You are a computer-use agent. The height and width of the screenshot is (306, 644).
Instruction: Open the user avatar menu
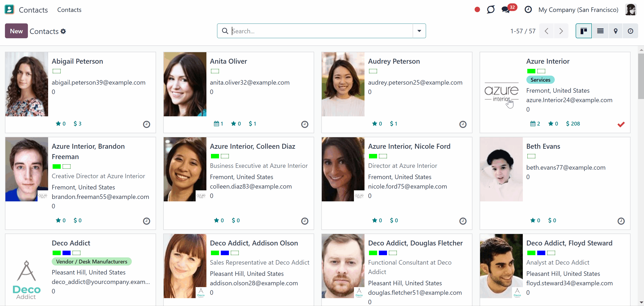click(x=631, y=10)
